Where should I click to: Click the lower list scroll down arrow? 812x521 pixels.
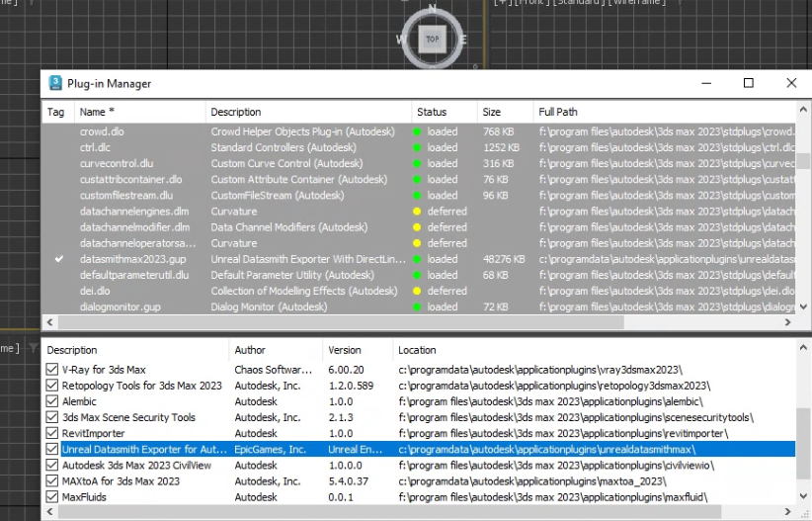[x=803, y=496]
